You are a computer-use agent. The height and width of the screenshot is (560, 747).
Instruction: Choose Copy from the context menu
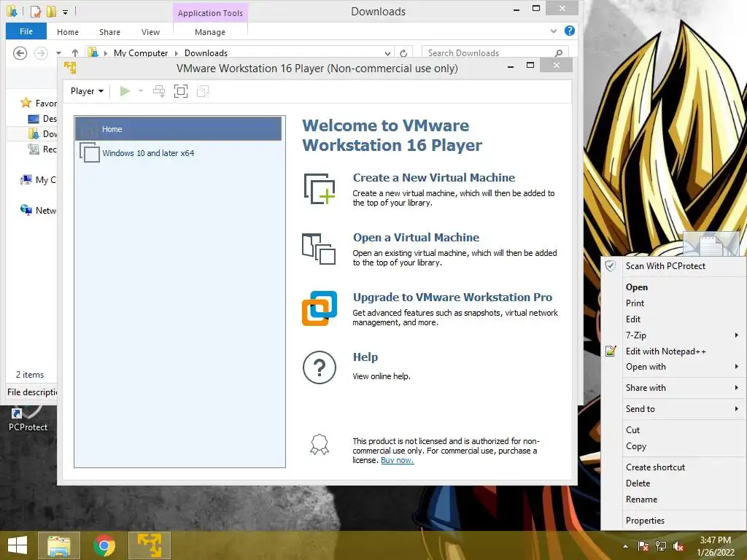[673, 446]
